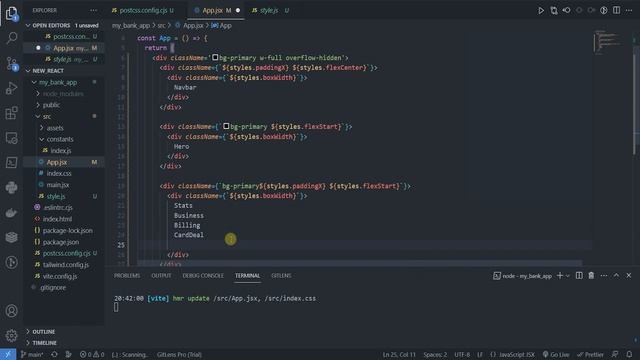The width and height of the screenshot is (640, 360).
Task: Open the remote window status icon
Action: pos(8,354)
